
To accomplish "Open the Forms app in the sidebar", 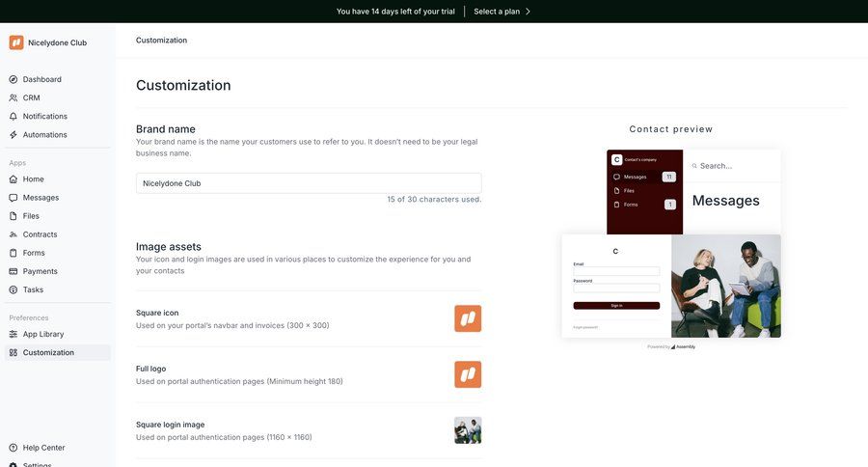I will pyautogui.click(x=58, y=253).
